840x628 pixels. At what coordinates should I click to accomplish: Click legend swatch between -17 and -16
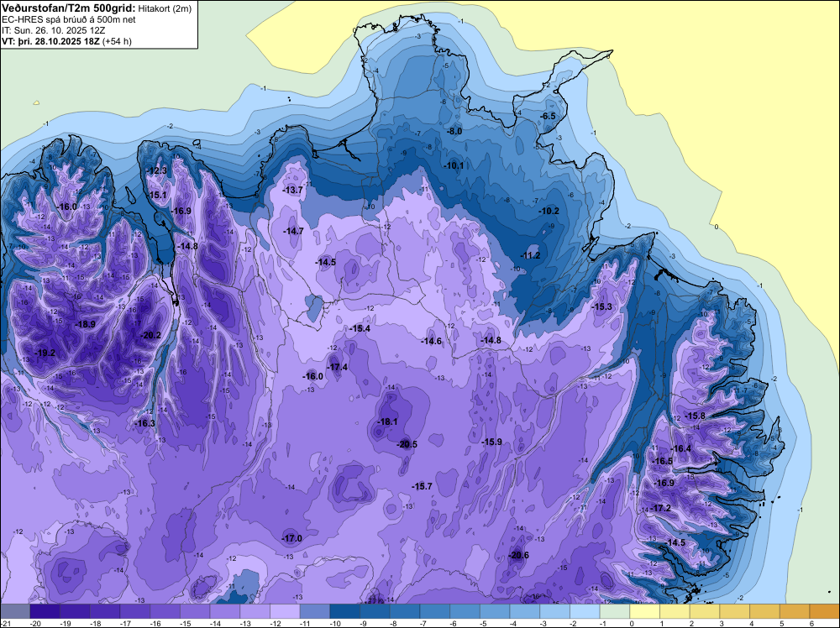[x=135, y=611]
